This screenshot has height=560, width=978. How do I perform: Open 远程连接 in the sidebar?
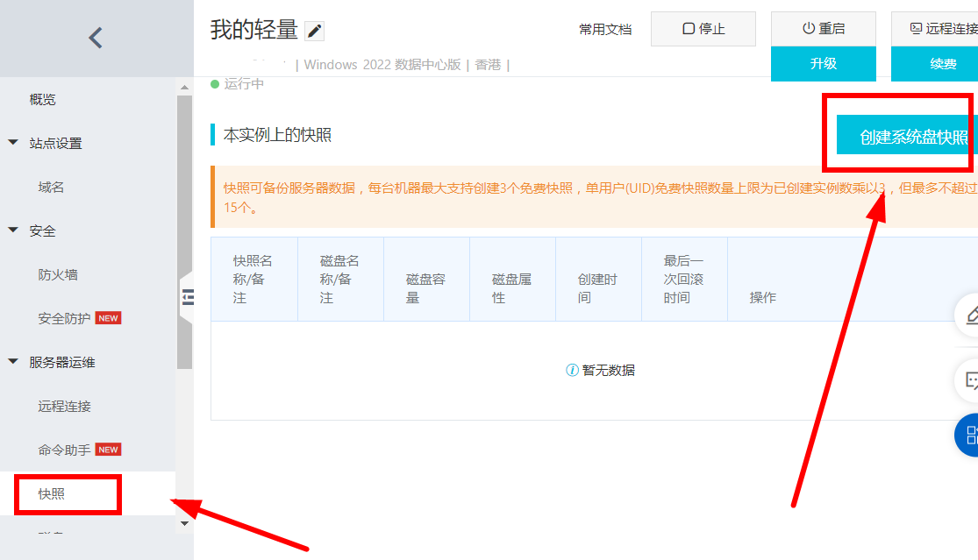coord(64,406)
